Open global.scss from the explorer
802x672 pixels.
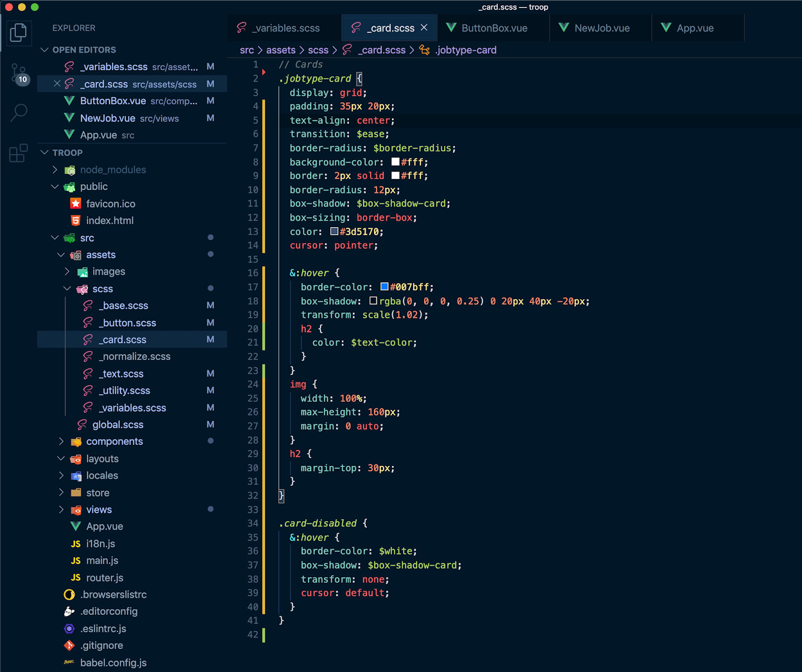[x=118, y=424]
